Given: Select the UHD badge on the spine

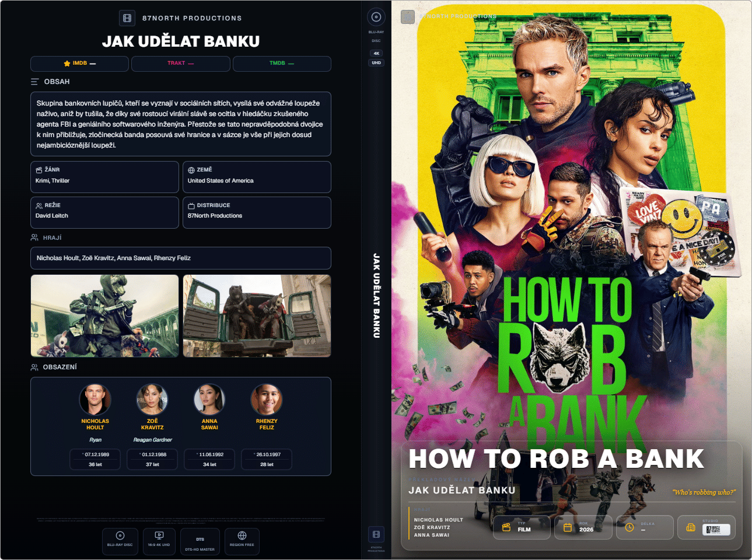Looking at the screenshot, I should 376,62.
